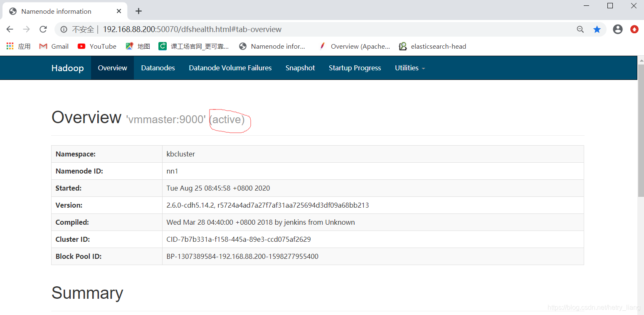Click the page vertical scrollbar
The height and width of the screenshot is (315, 644).
coord(641,130)
